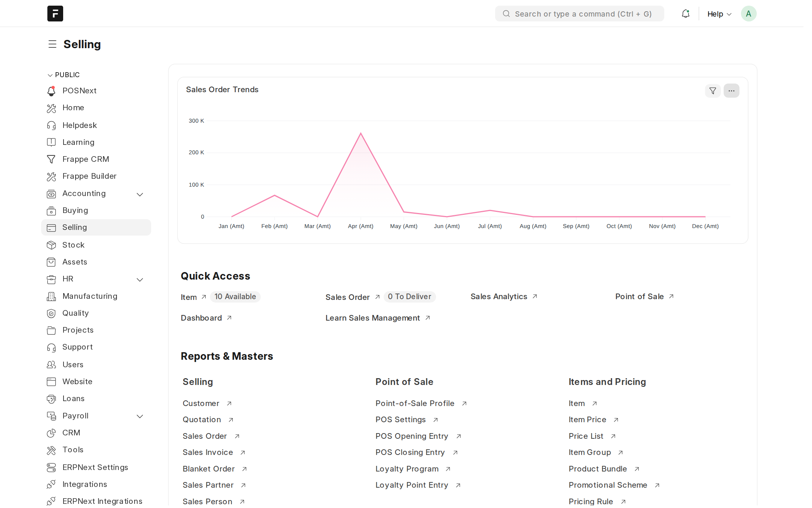This screenshot has height=508, width=812.
Task: Open the Help dropdown menu
Action: 719,14
